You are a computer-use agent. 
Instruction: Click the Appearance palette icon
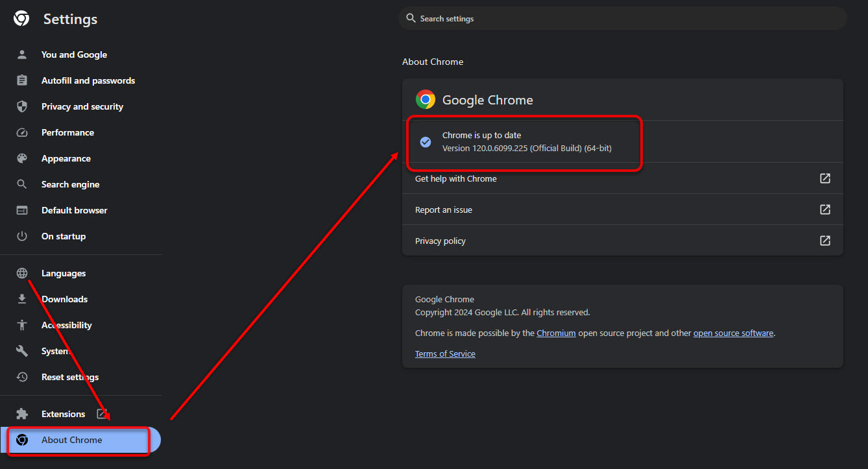[x=22, y=158]
